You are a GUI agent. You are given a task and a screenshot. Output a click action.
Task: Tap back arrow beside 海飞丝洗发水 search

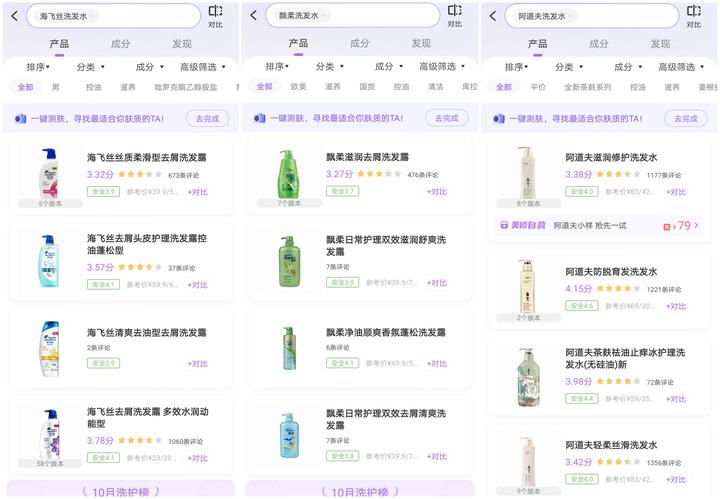coord(14,16)
